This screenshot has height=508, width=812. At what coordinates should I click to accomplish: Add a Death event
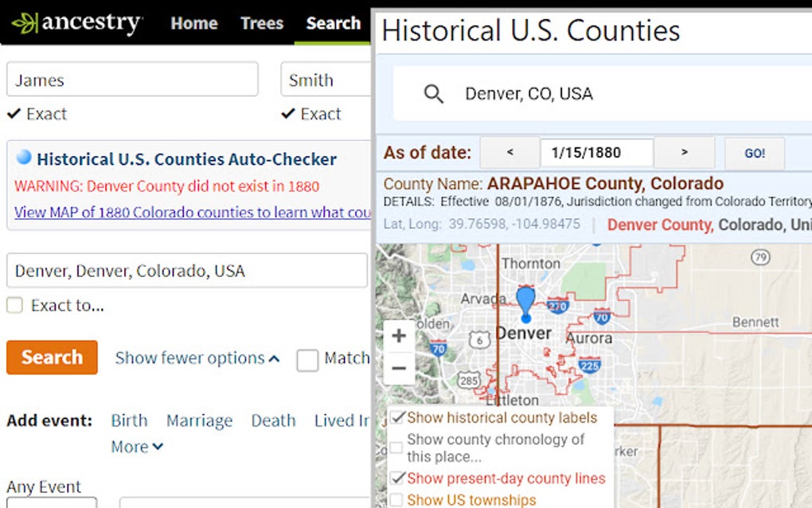coord(273,420)
